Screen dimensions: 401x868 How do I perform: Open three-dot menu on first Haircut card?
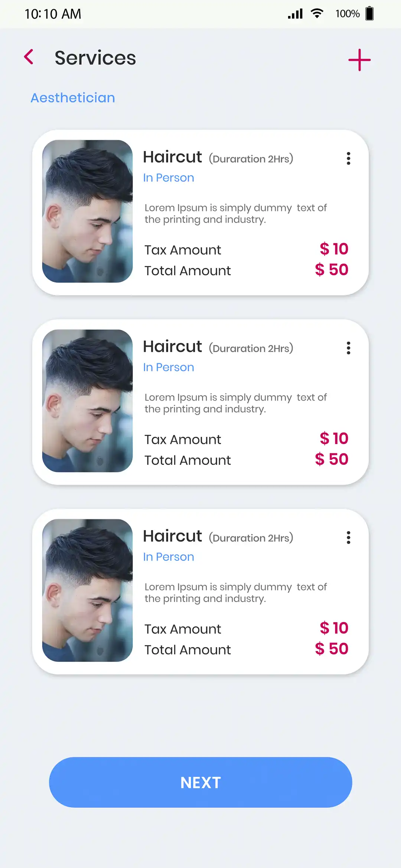348,158
